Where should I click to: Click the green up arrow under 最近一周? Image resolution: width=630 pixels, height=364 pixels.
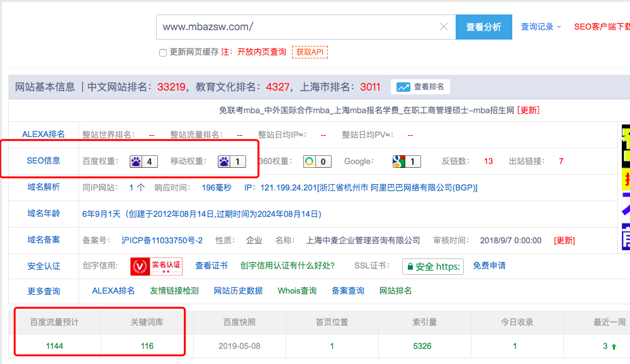(x=614, y=346)
